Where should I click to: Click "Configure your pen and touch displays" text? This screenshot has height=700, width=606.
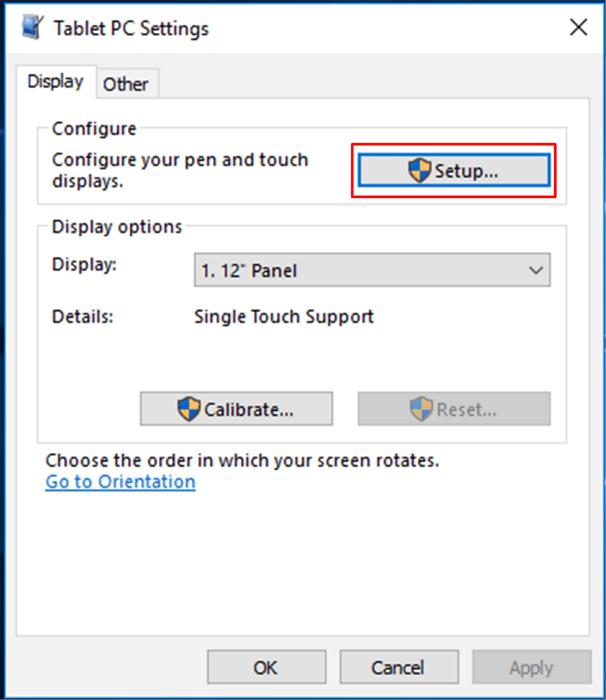coord(180,170)
